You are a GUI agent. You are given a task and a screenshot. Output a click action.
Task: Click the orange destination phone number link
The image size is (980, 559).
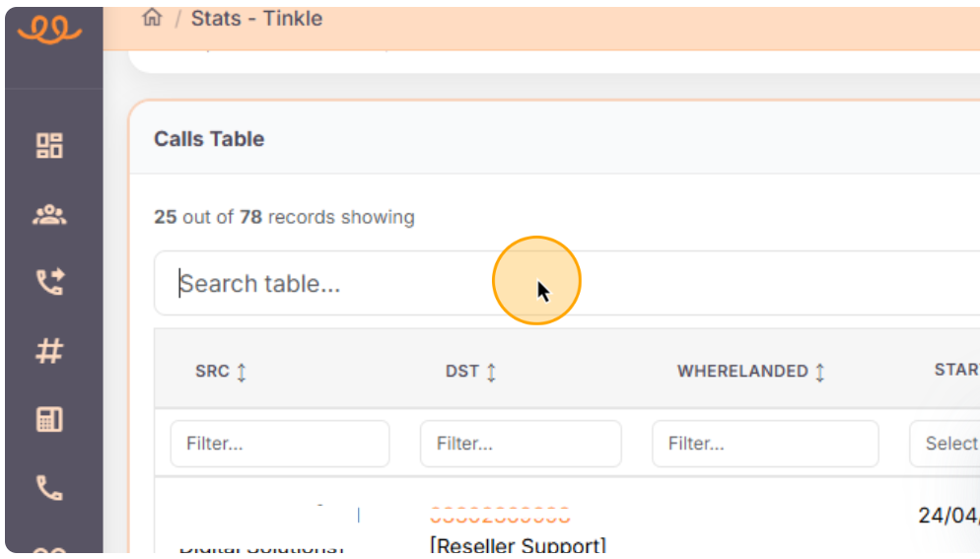tap(500, 516)
